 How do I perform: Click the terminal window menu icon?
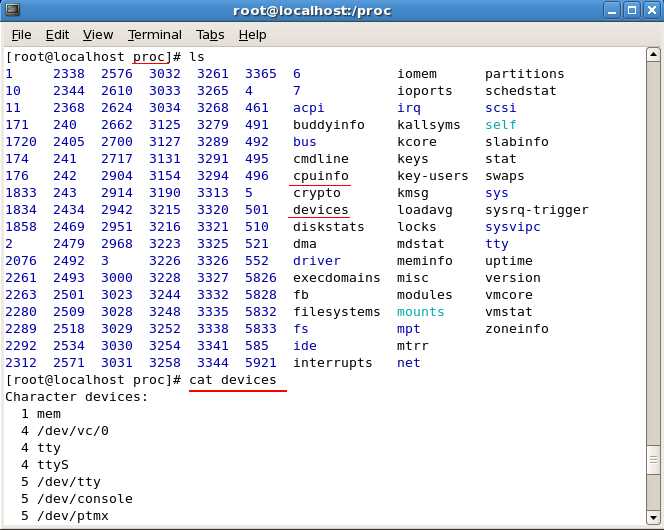coord(12,9)
